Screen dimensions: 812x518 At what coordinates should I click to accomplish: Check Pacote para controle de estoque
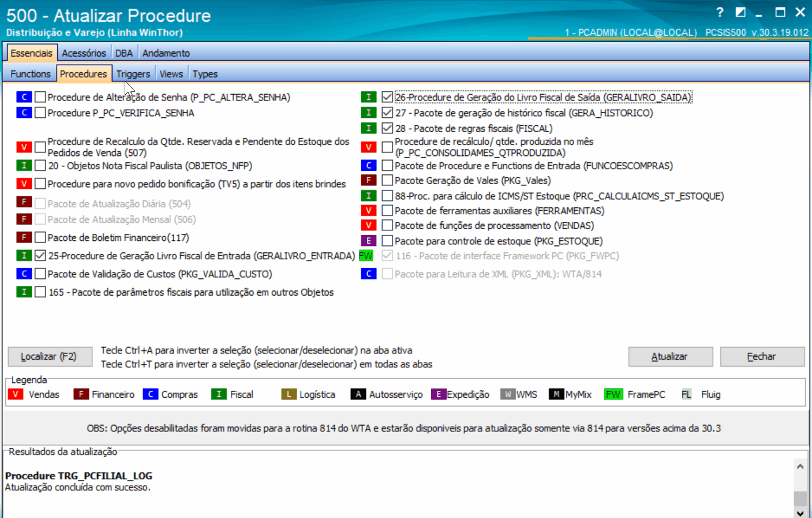[387, 241]
